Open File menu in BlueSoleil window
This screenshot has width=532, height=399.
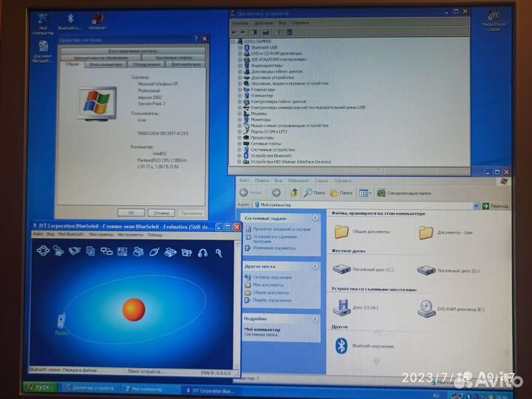coord(38,234)
